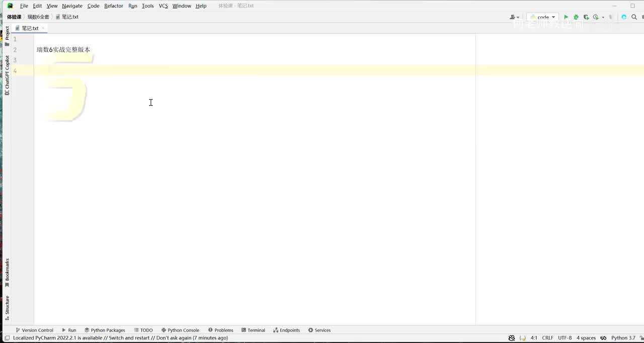
Task: Click line number 1 in the gutter
Action: pyautogui.click(x=15, y=39)
